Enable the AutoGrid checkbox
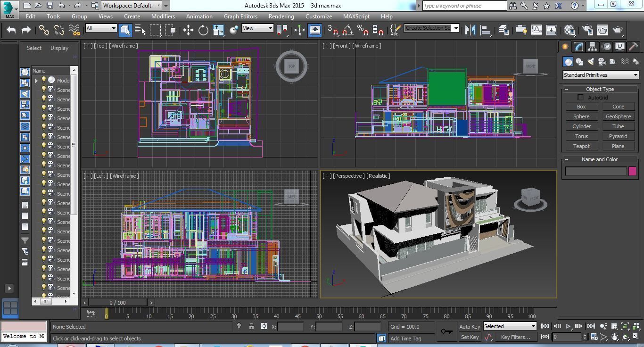This screenshot has width=644, height=347. [x=581, y=98]
